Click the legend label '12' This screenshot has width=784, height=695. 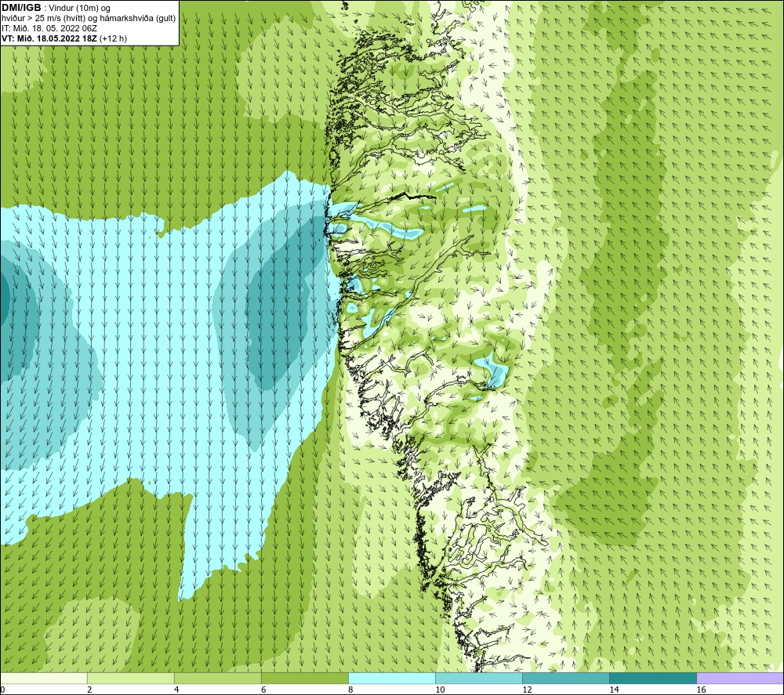point(527,690)
